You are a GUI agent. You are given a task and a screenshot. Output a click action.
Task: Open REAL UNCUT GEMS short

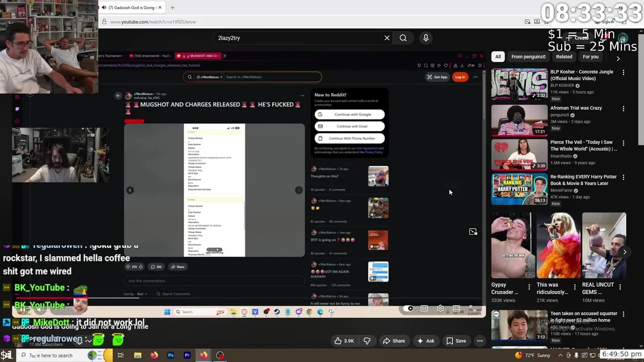[604, 245]
